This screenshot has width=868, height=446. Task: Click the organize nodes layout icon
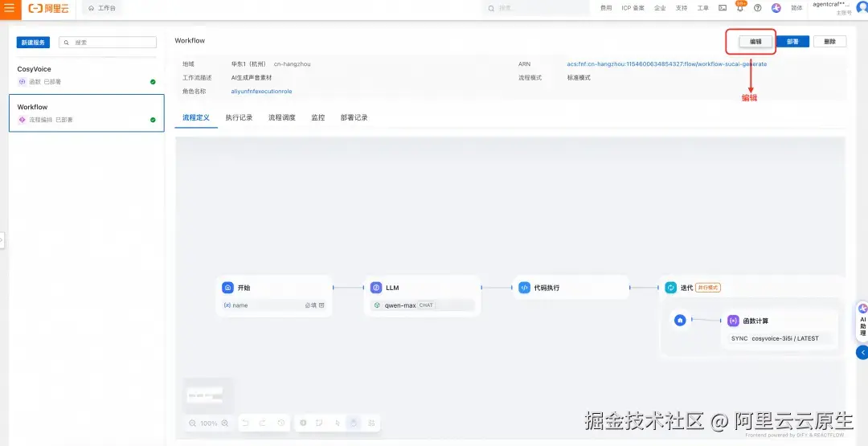click(x=371, y=423)
